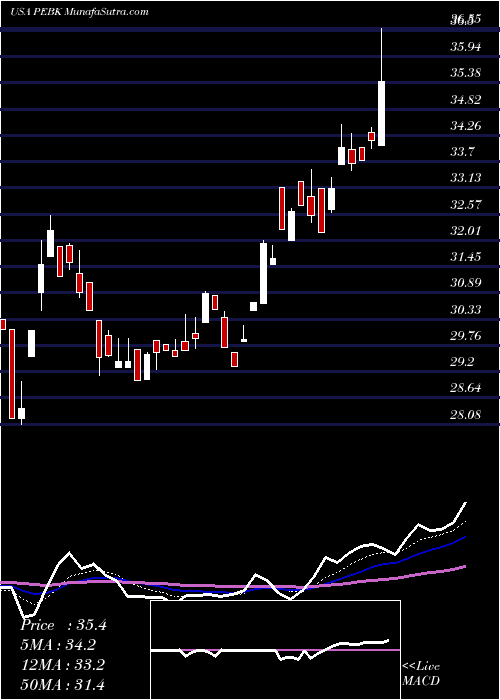Click the 29.2 price axis label
Image resolution: width=500 pixels, height=700 pixels.
(x=462, y=362)
